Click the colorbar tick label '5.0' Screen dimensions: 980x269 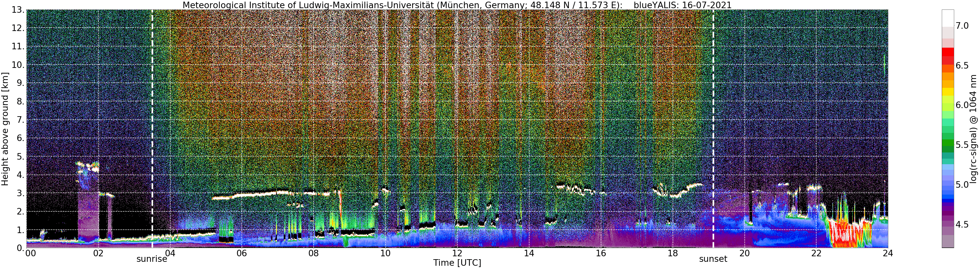click(962, 184)
